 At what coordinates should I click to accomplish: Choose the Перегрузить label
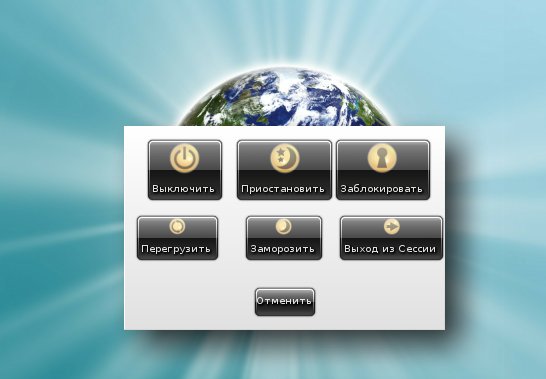pyautogui.click(x=176, y=249)
